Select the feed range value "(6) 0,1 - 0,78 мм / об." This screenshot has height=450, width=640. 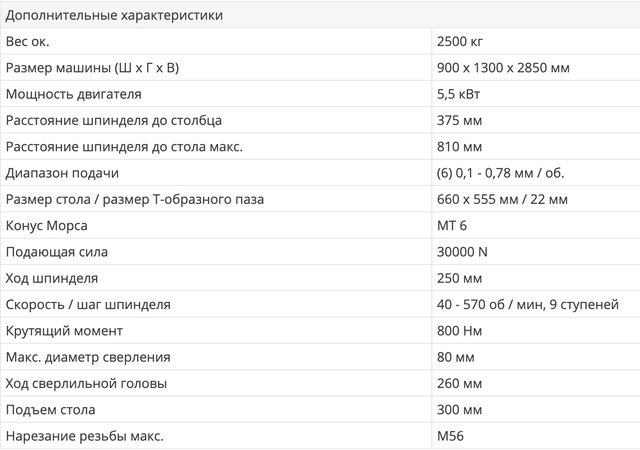pyautogui.click(x=501, y=173)
